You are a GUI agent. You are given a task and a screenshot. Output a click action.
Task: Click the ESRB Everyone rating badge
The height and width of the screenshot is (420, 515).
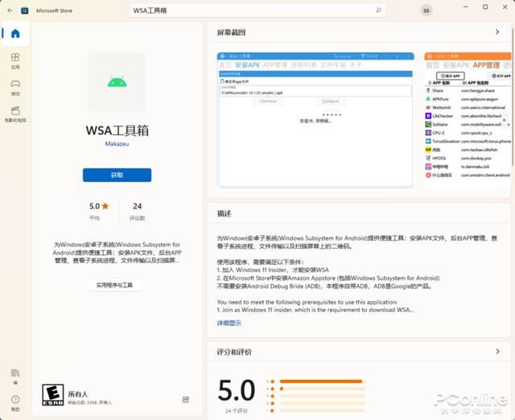coord(51,394)
